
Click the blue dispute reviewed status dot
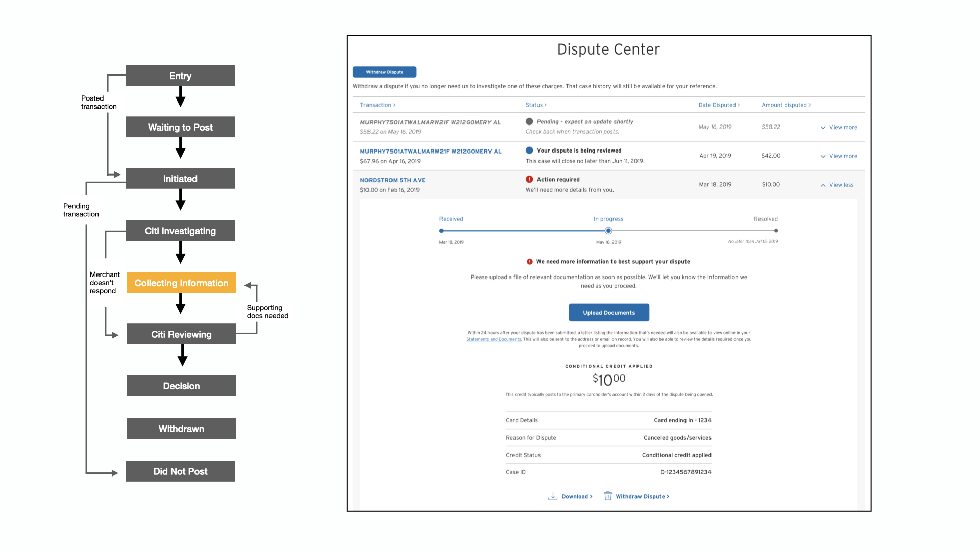[x=529, y=151]
